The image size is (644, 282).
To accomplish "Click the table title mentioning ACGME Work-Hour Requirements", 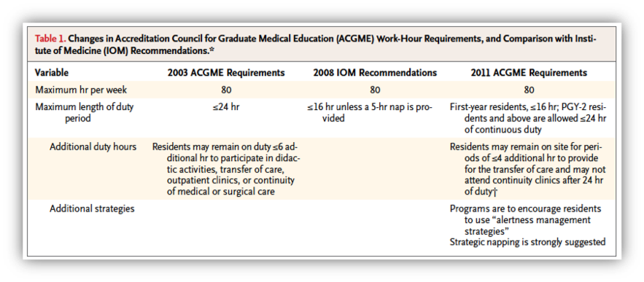I will 316,44.
